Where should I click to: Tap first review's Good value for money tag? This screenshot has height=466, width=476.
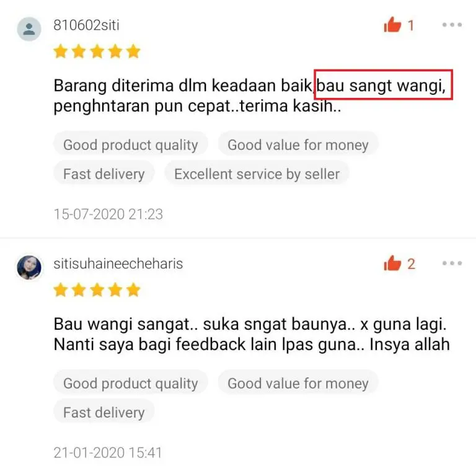pos(297,144)
